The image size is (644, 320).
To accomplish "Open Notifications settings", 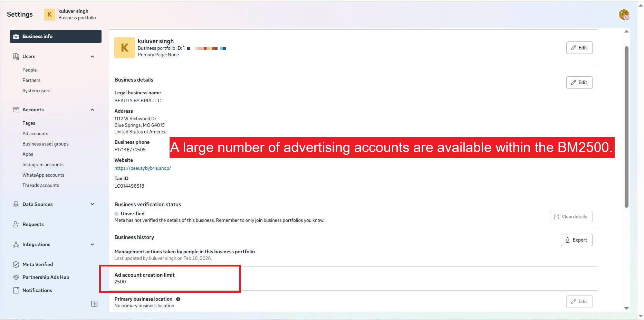I will (37, 290).
